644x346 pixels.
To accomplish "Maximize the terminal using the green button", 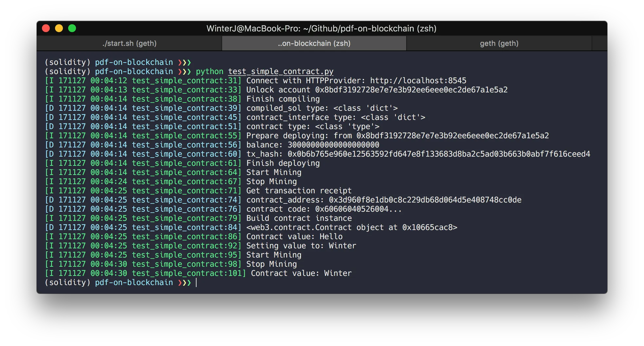I will coord(72,29).
